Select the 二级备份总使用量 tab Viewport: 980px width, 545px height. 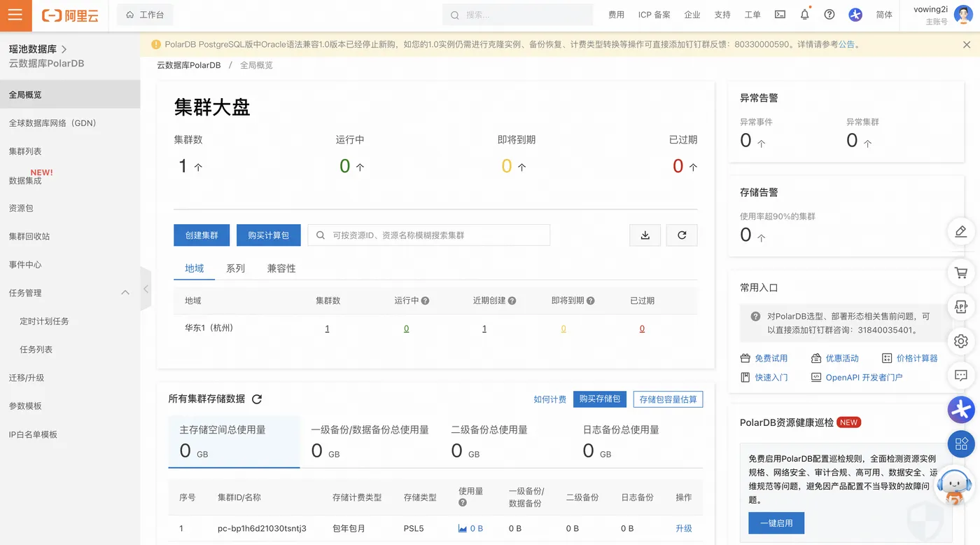[505, 441]
